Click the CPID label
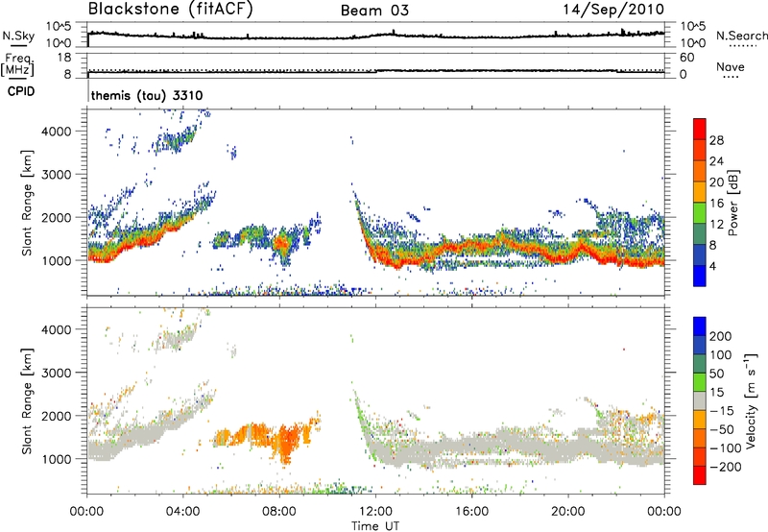Screen dimensions: 768x532 coord(21,91)
